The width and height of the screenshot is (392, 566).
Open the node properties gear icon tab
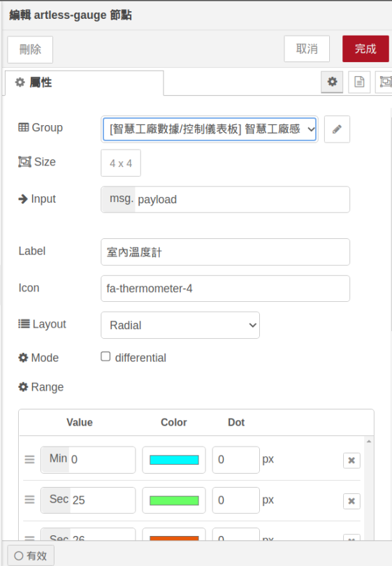pos(332,82)
